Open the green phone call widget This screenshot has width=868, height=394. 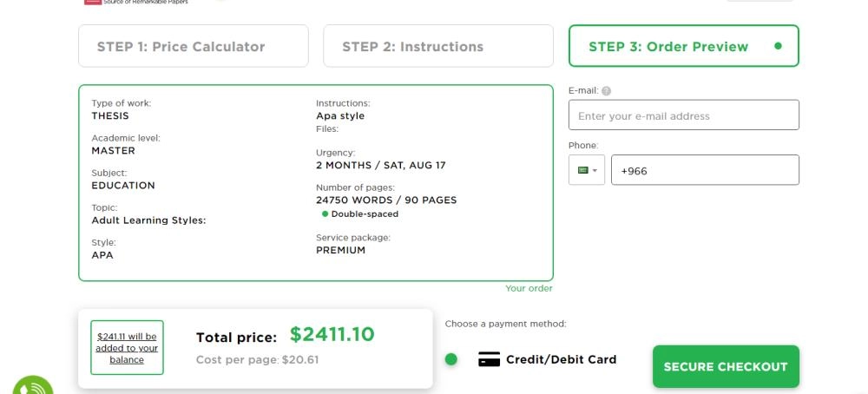click(x=33, y=387)
